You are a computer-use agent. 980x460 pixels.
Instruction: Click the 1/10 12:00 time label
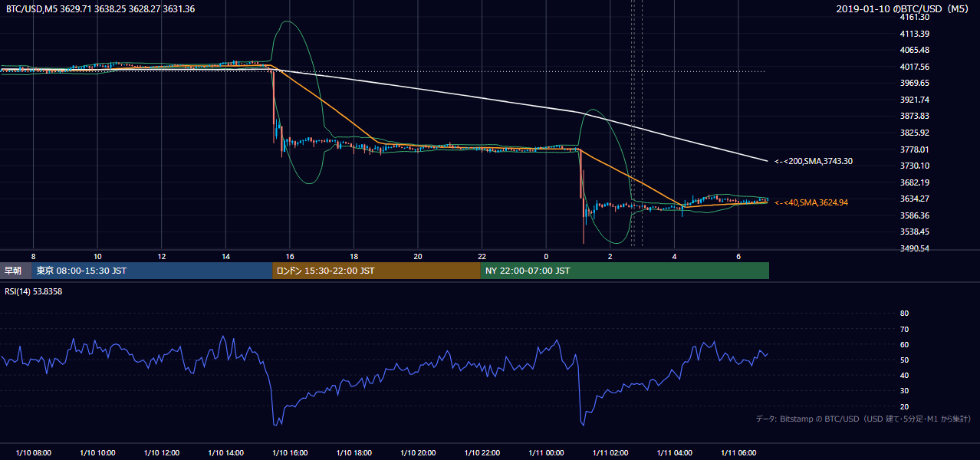(x=161, y=453)
